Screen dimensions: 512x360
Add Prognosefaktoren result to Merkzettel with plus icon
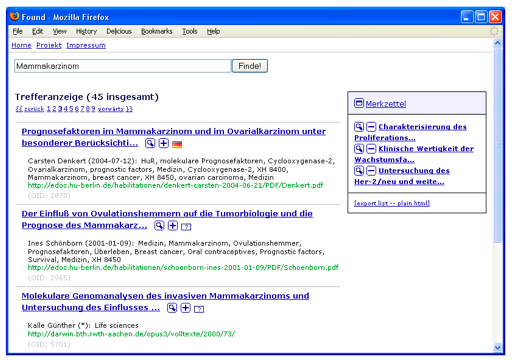pyautogui.click(x=163, y=143)
